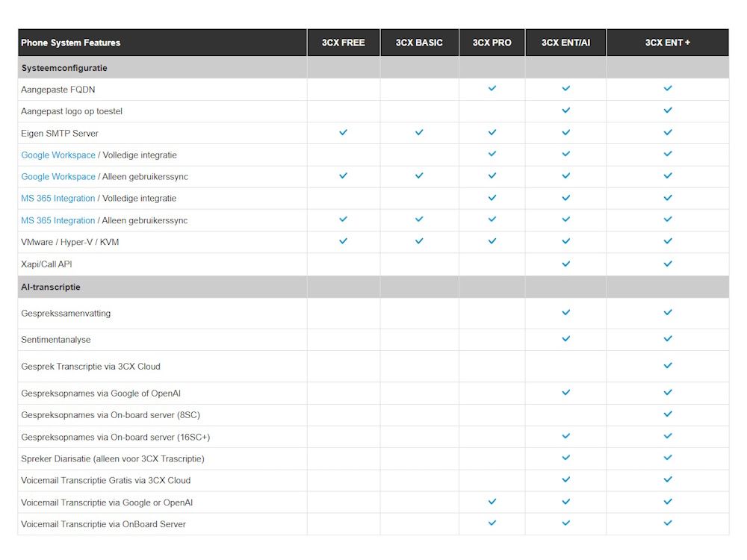Click MS 365 Volledige integratie checkmark under 3CX PRO

click(492, 198)
